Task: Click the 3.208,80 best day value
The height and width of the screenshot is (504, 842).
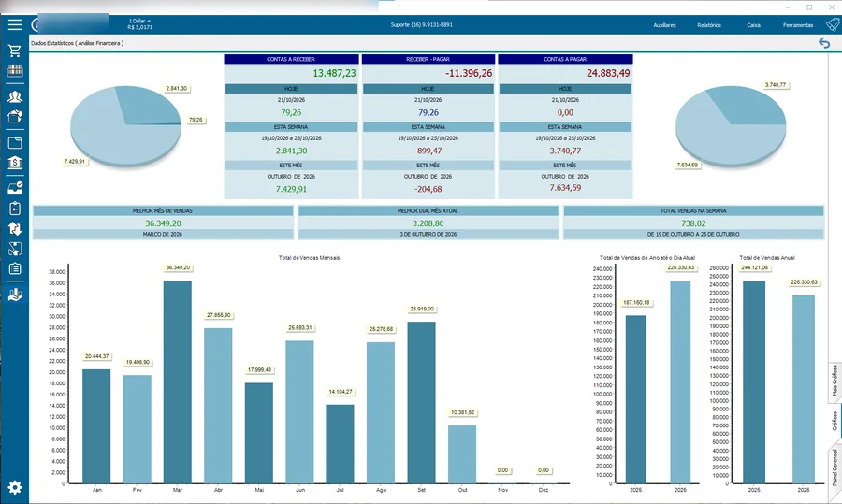Action: click(428, 223)
